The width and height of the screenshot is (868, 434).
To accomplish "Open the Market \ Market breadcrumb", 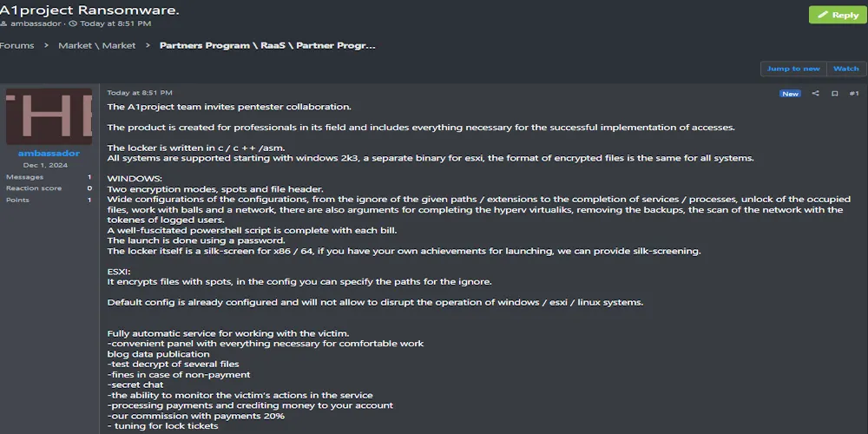I will 96,45.
